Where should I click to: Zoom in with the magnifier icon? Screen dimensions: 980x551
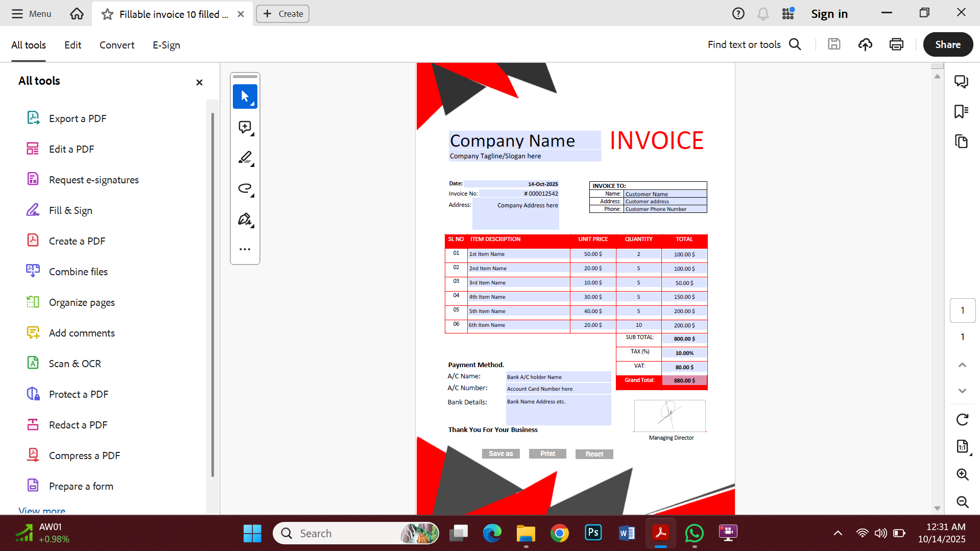coord(962,474)
